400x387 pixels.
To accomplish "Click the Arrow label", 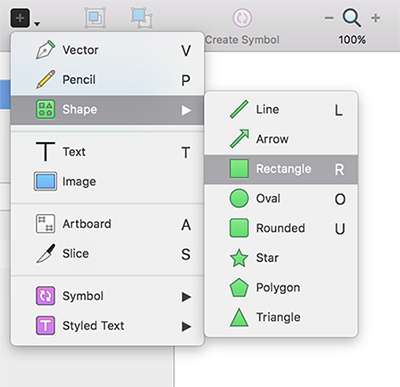I will [272, 139].
